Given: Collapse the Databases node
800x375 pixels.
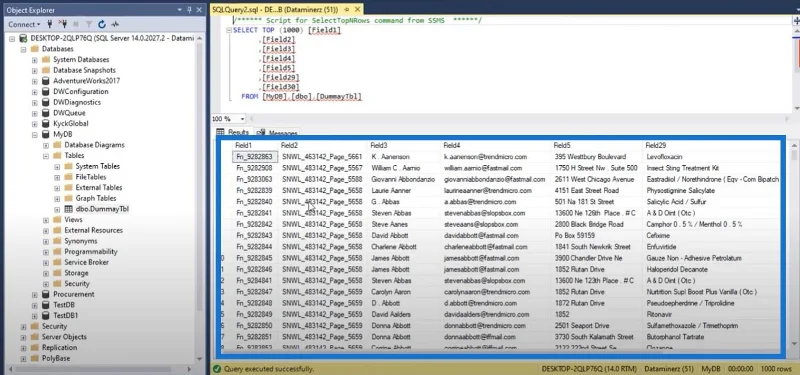Looking at the screenshot, I should (x=23, y=49).
